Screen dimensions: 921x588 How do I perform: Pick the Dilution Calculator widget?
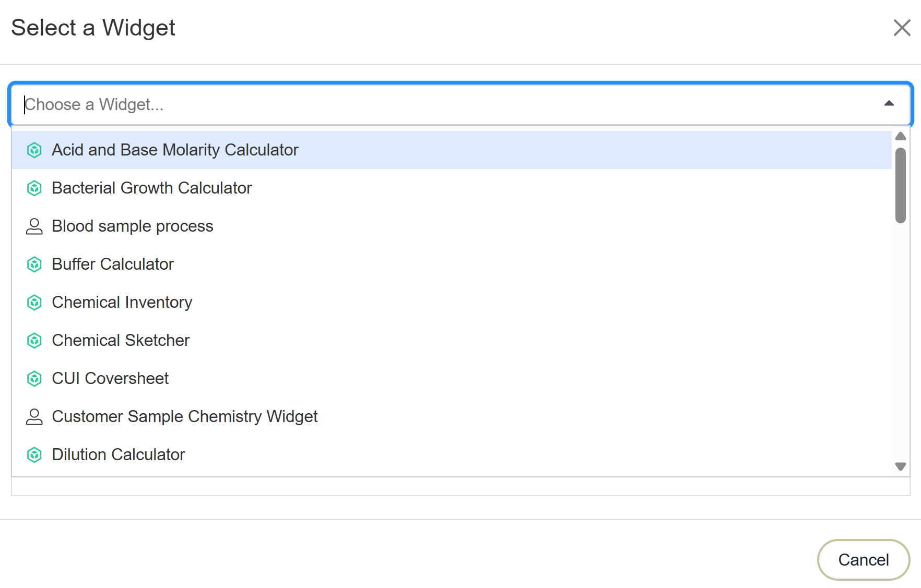coord(119,455)
